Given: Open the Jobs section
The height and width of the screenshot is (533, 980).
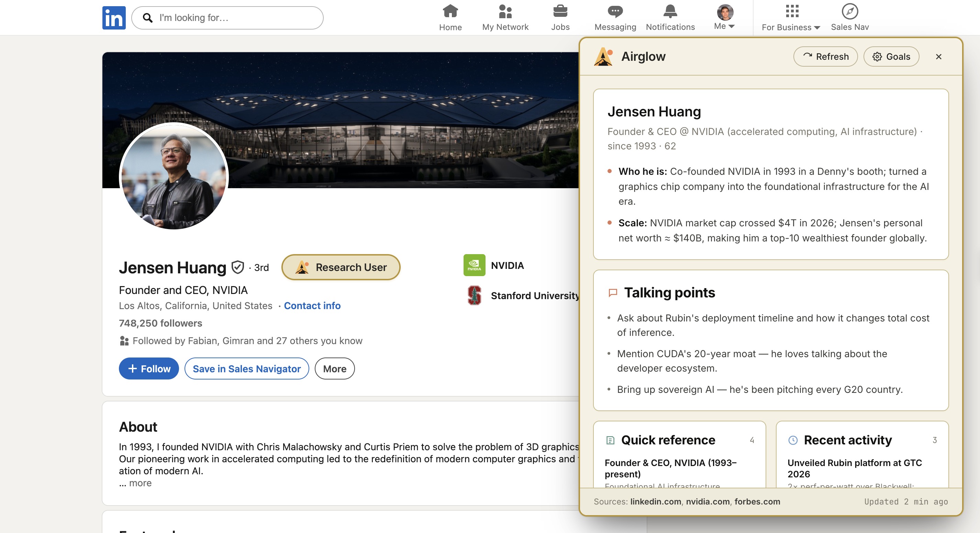Looking at the screenshot, I should [560, 18].
